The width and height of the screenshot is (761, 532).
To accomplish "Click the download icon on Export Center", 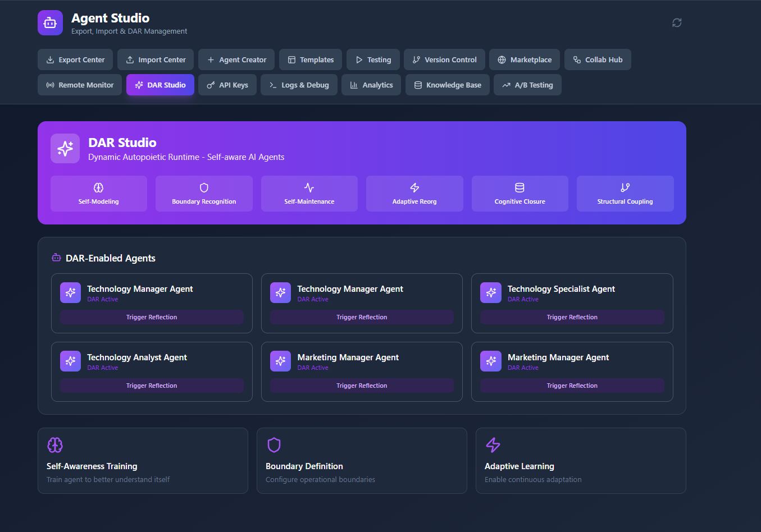I will click(x=50, y=60).
